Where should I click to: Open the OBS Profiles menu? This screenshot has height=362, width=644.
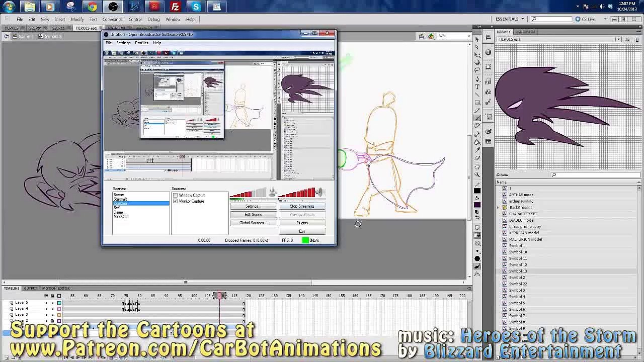coord(141,43)
